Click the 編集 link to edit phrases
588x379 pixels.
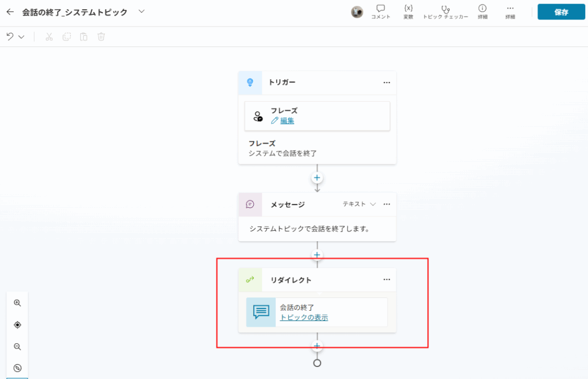pos(287,121)
